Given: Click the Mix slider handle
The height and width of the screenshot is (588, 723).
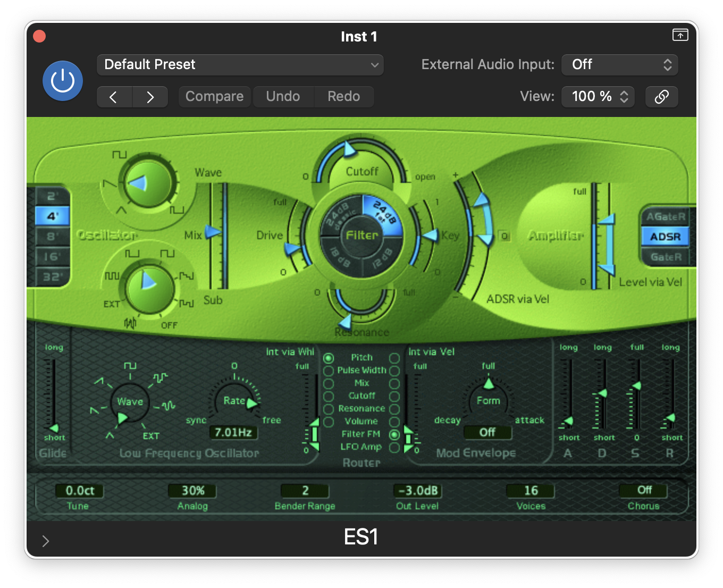Looking at the screenshot, I should pyautogui.click(x=214, y=232).
